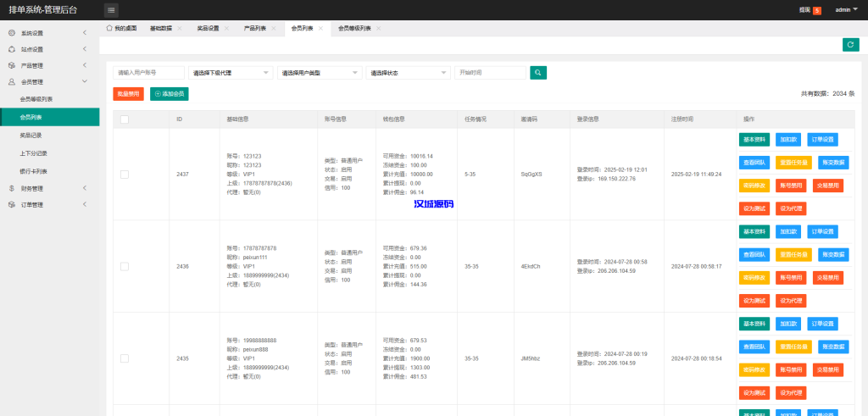Image resolution: width=868 pixels, height=416 pixels.
Task: Click the green refresh icon button
Action: pyautogui.click(x=850, y=45)
